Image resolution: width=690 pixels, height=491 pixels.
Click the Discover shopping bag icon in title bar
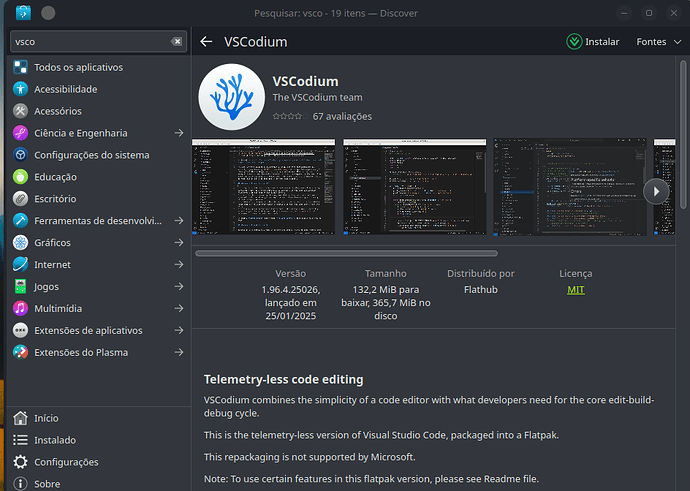23,13
